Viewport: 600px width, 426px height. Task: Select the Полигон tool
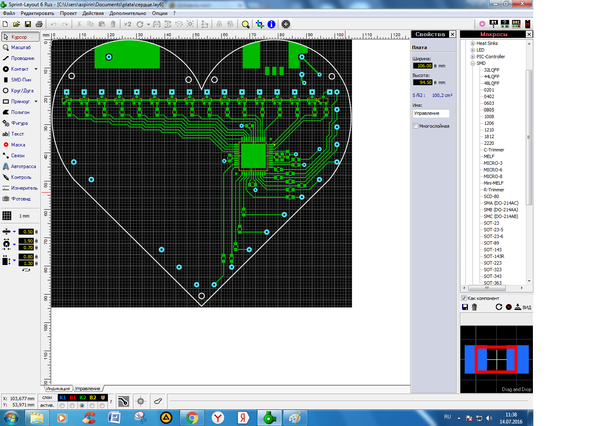pos(19,112)
